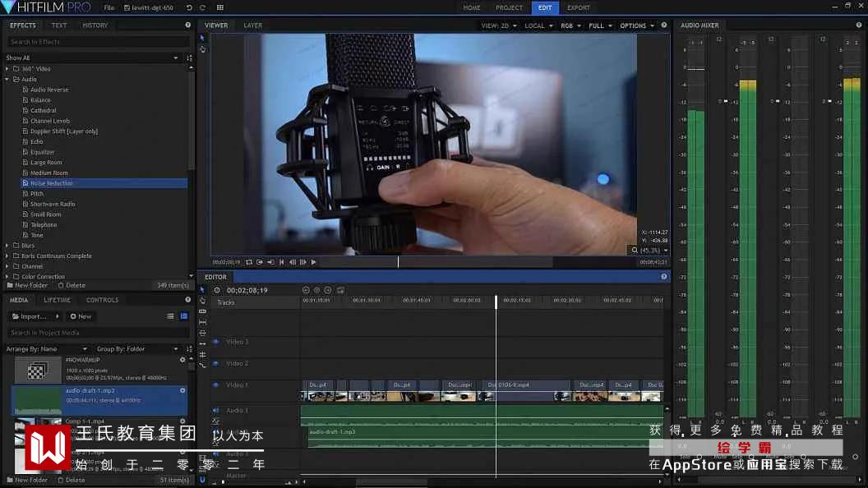Image resolution: width=868 pixels, height=488 pixels.
Task: Open the LOCAL dropdown in viewer
Action: pyautogui.click(x=538, y=25)
